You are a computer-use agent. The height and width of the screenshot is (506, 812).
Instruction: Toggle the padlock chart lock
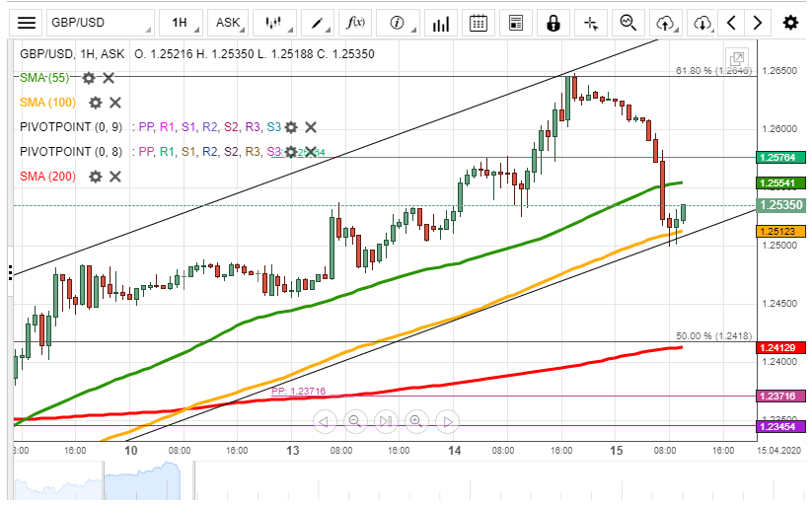tap(554, 23)
